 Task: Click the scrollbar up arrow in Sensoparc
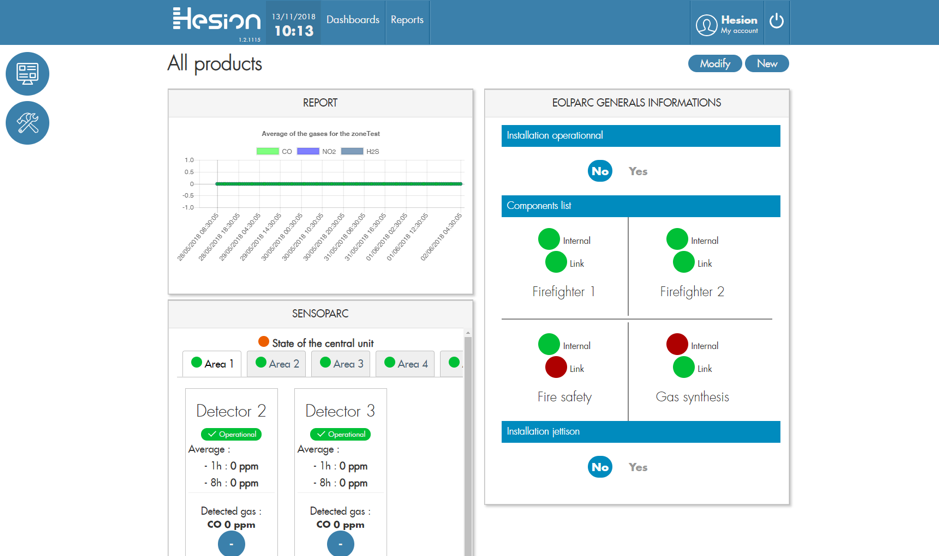(468, 333)
